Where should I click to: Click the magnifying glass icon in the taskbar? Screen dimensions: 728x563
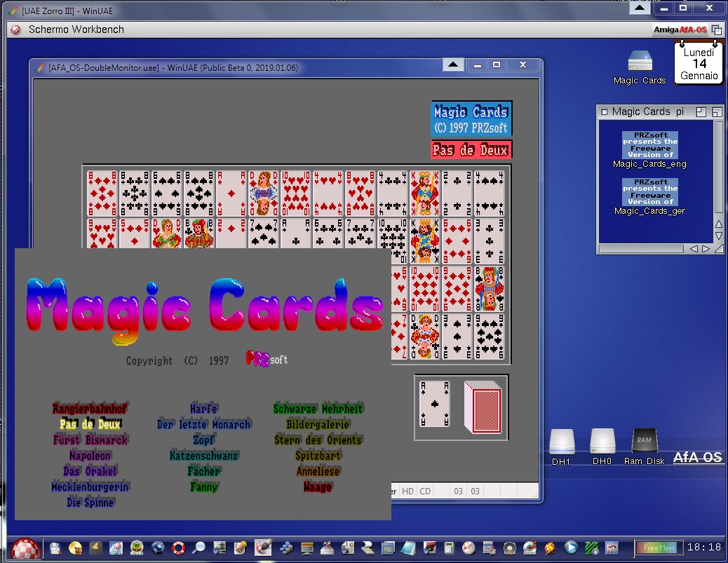[198, 548]
